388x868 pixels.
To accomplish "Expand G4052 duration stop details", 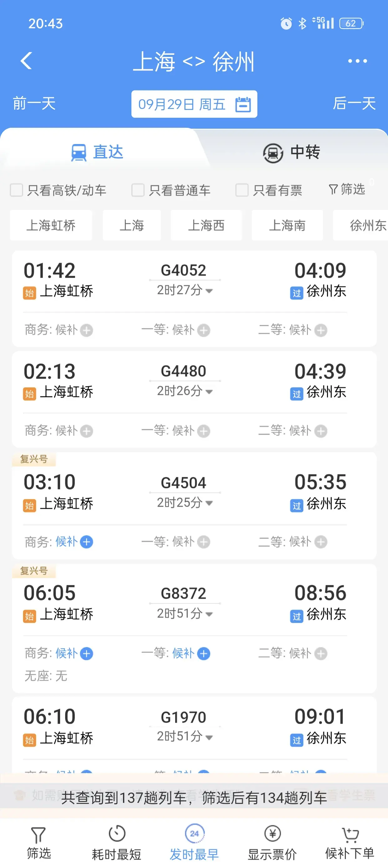I will (x=209, y=291).
